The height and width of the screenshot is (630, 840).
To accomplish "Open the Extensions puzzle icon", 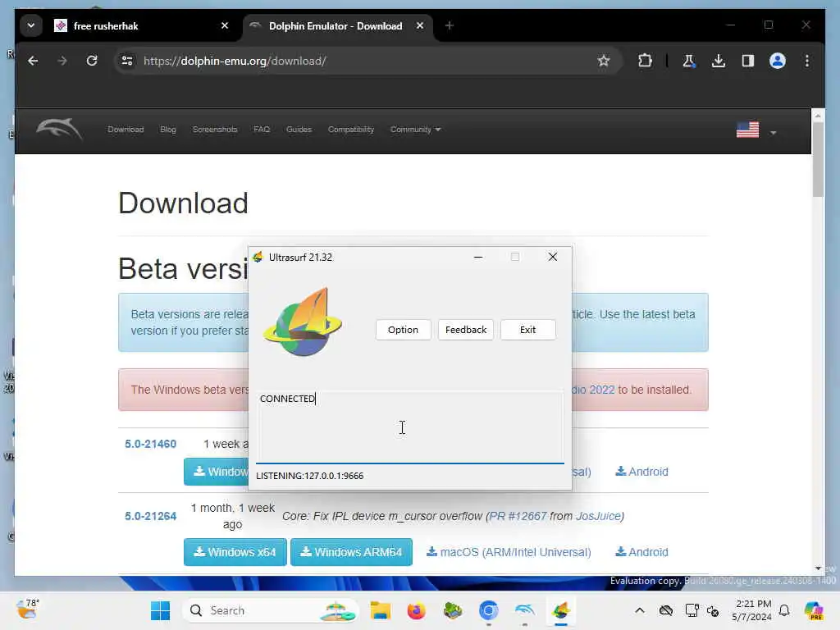I will click(645, 61).
